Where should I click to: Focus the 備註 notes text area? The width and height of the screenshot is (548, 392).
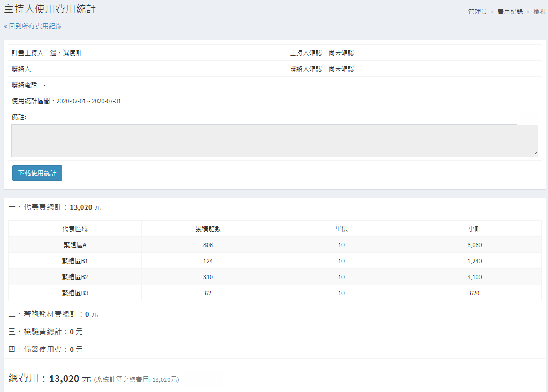(x=274, y=141)
